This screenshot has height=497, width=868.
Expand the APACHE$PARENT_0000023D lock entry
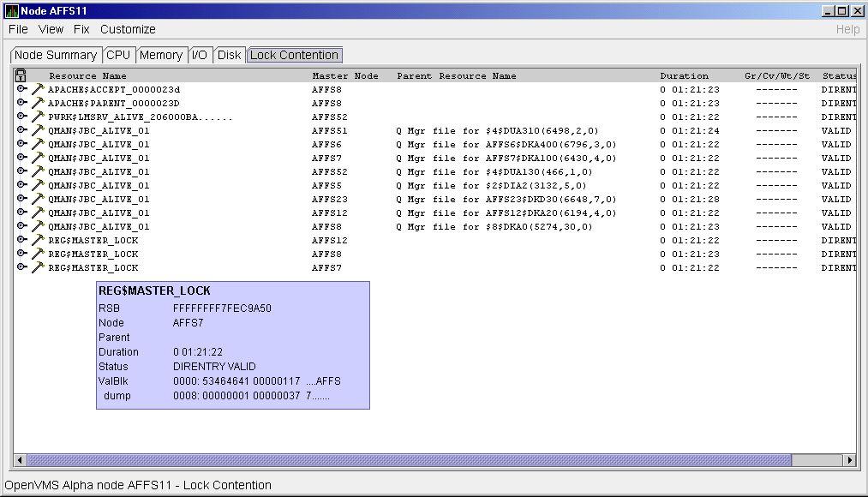[21, 103]
